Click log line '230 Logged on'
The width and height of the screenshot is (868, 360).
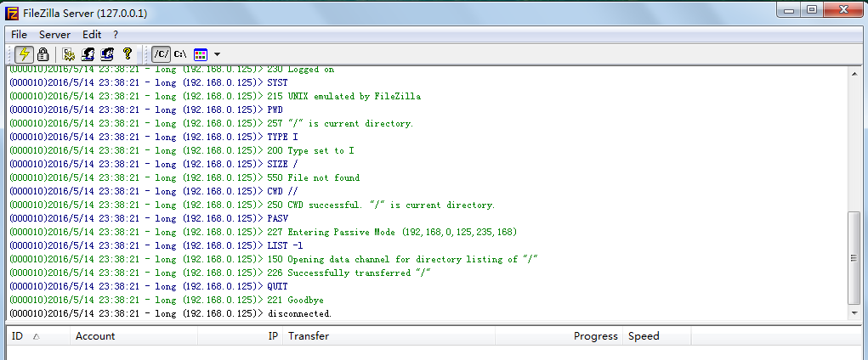click(172, 70)
